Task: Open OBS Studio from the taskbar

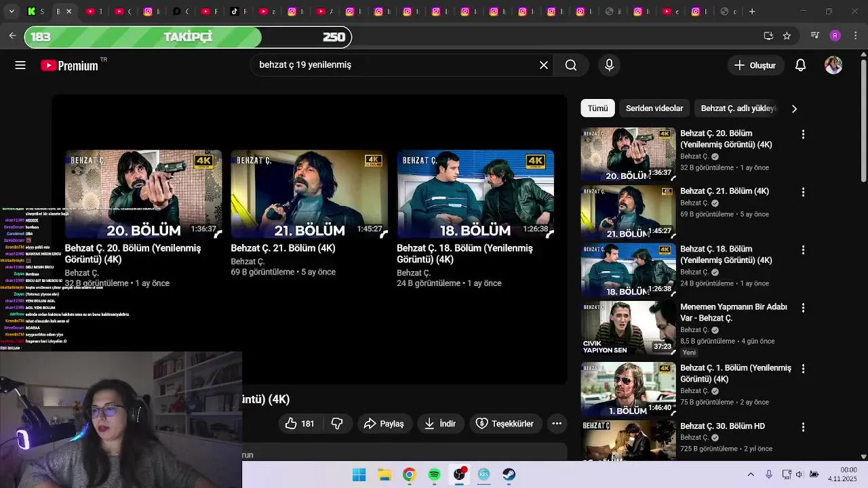Action: tap(459, 474)
